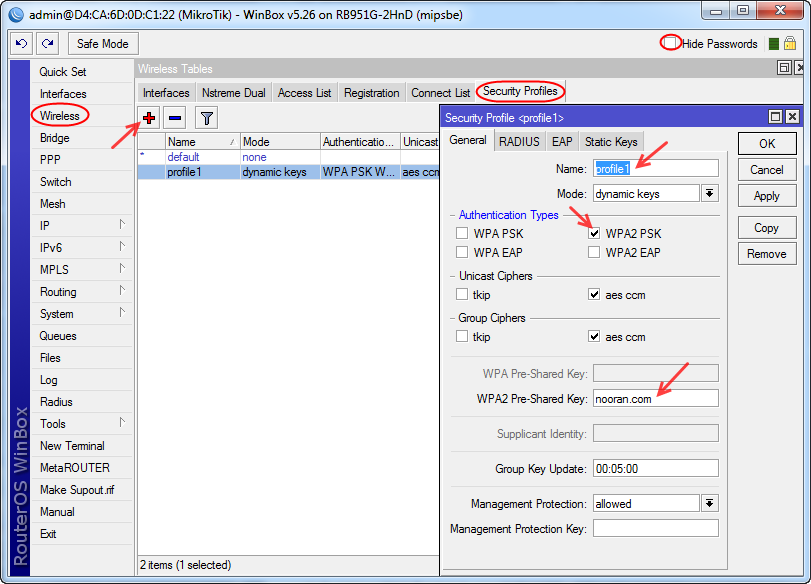
Task: Select the 'default' profile row
Action: point(289,157)
